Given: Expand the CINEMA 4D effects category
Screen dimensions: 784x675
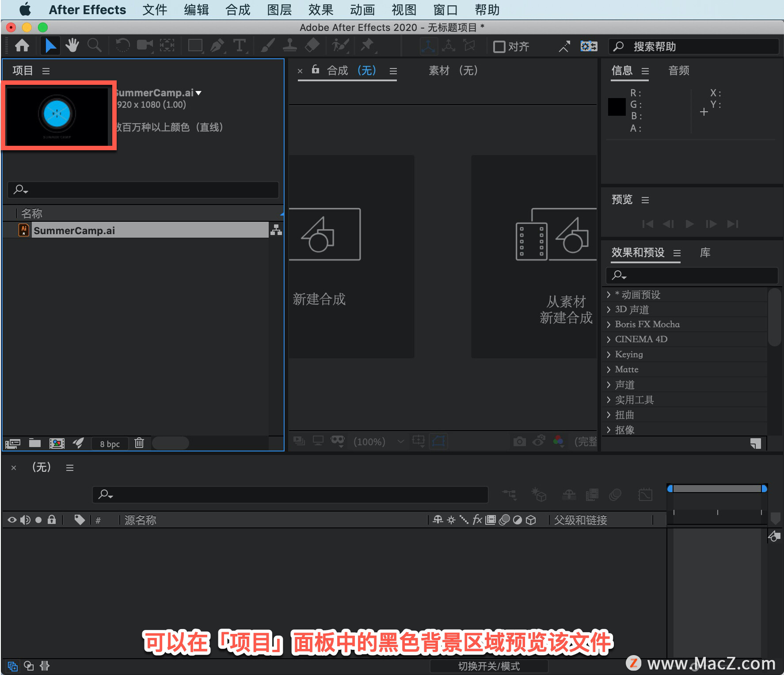Looking at the screenshot, I should tap(609, 339).
